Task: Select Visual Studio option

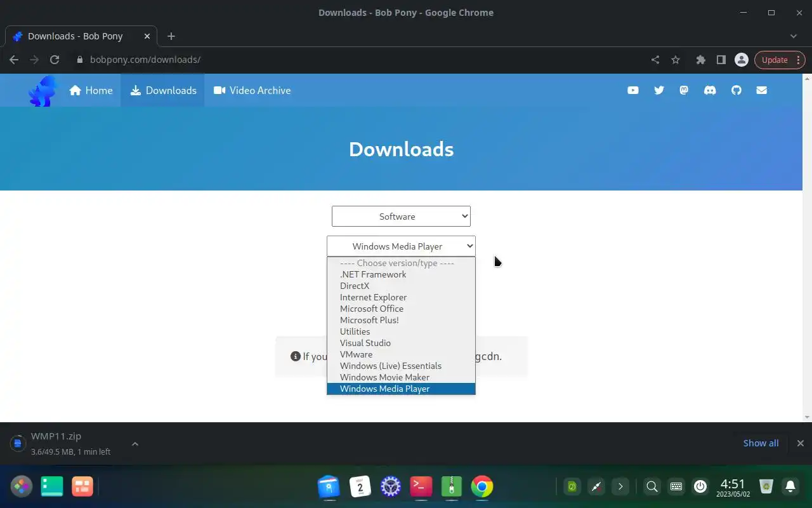Action: click(x=401, y=343)
